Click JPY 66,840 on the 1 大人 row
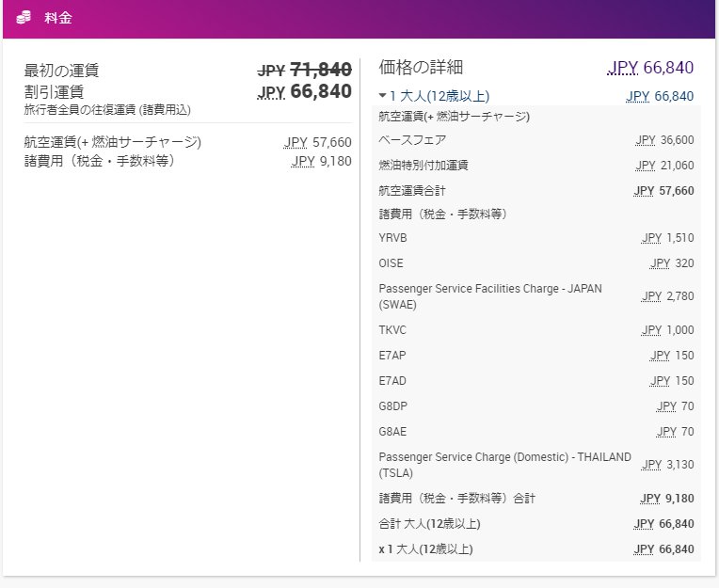The height and width of the screenshot is (588, 719). (x=660, y=96)
